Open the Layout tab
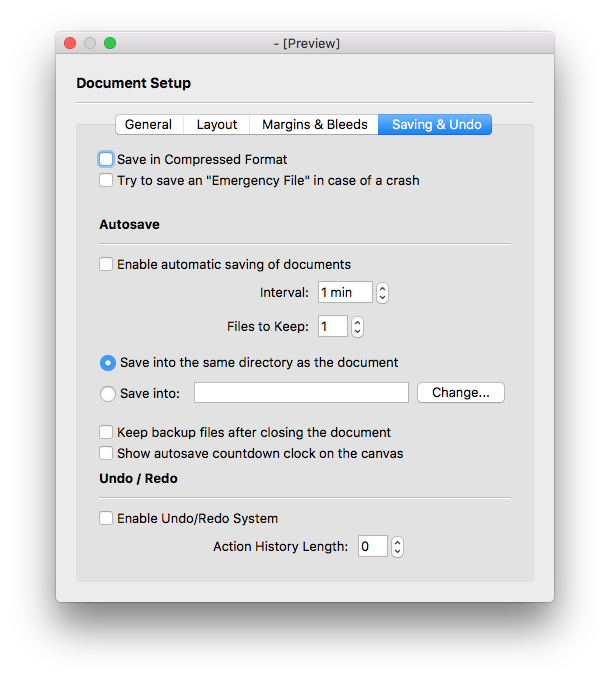 (x=217, y=125)
